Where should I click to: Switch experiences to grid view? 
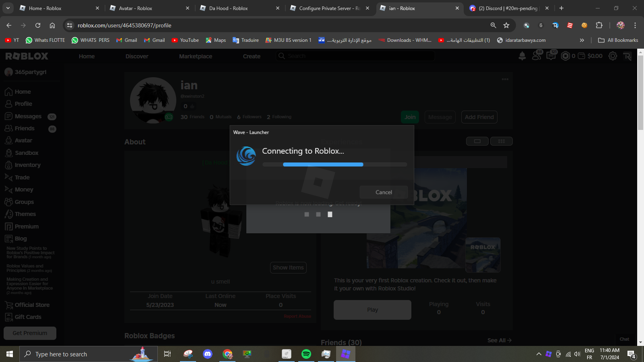point(502,141)
